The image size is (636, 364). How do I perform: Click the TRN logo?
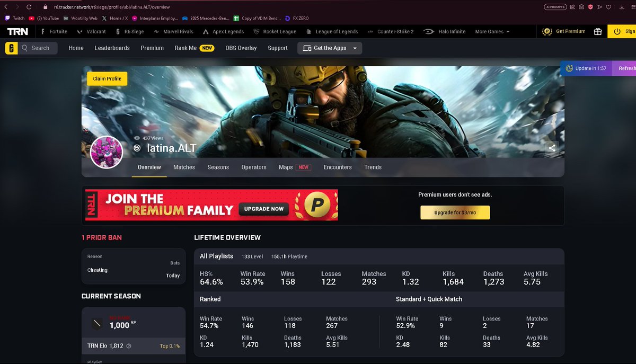pyautogui.click(x=17, y=31)
